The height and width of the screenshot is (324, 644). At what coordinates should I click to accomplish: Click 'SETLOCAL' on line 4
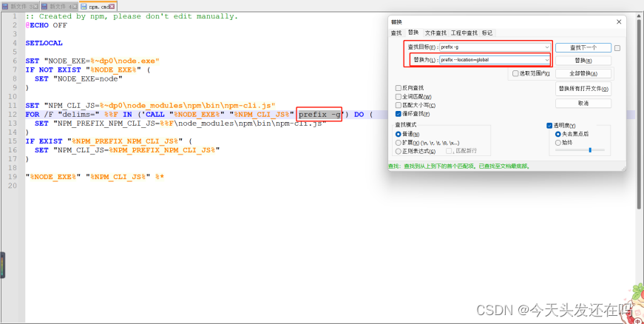(44, 43)
